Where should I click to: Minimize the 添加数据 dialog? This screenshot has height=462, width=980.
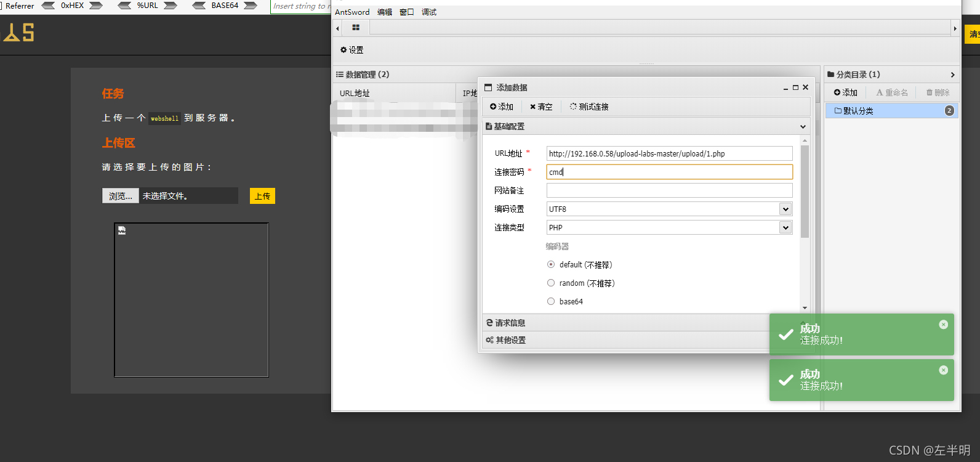pos(785,88)
